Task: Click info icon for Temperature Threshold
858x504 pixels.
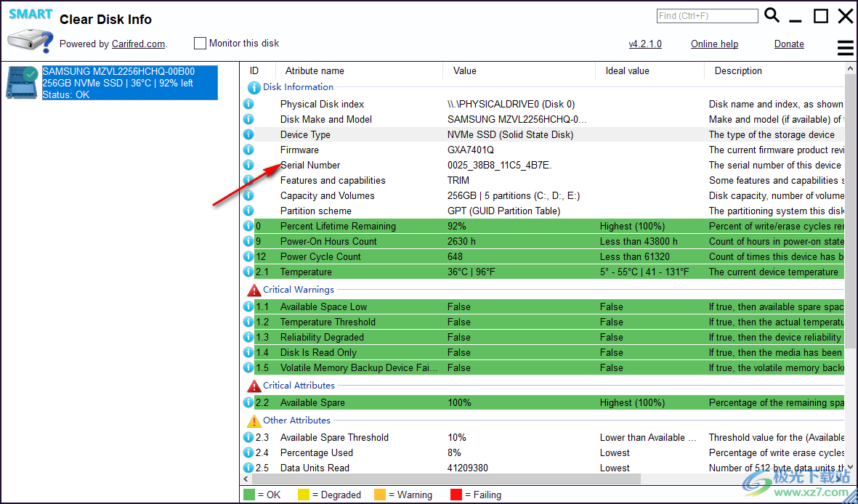Action: click(x=248, y=322)
